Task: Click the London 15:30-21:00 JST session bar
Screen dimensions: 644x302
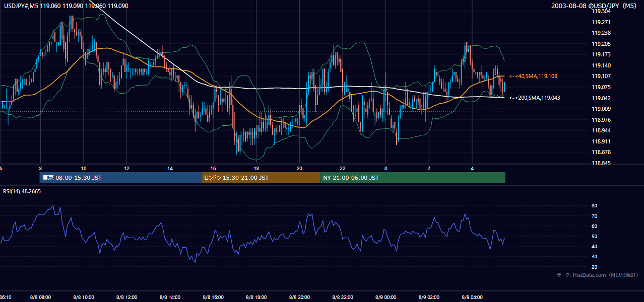Action: 260,178
